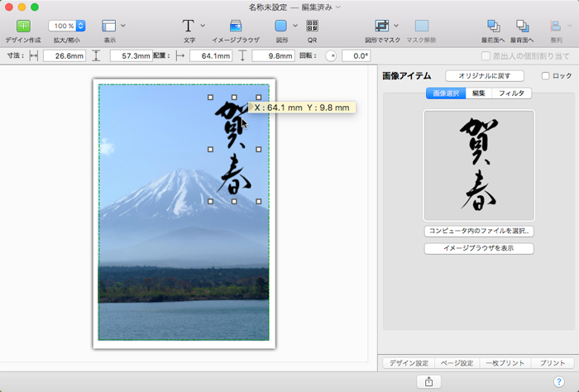Insert a QR code from toolbar
The height and width of the screenshot is (392, 579).
tap(312, 26)
